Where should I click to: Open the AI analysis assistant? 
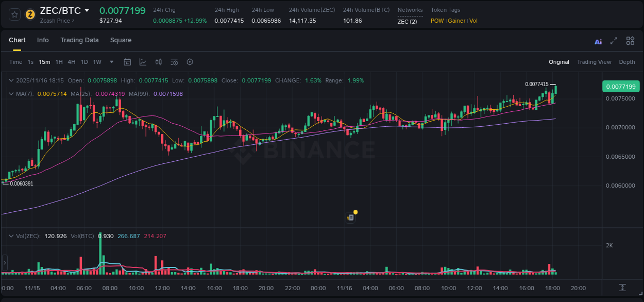(598, 41)
